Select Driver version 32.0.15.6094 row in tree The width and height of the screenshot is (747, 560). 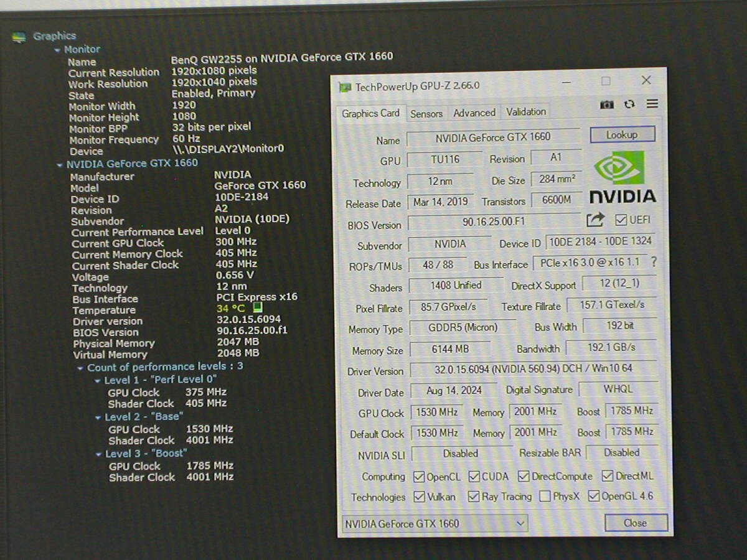pos(177,320)
